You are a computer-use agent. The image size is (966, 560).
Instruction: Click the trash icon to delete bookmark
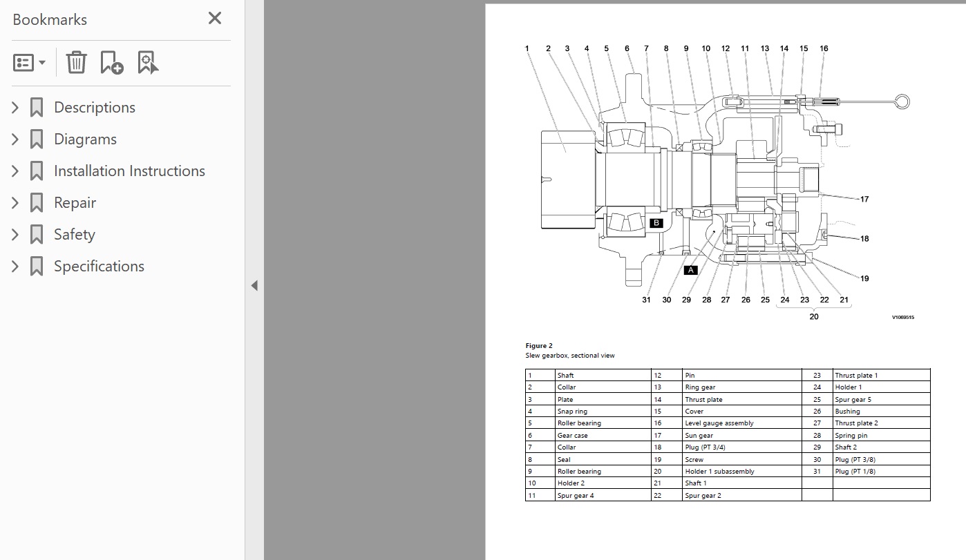(76, 62)
